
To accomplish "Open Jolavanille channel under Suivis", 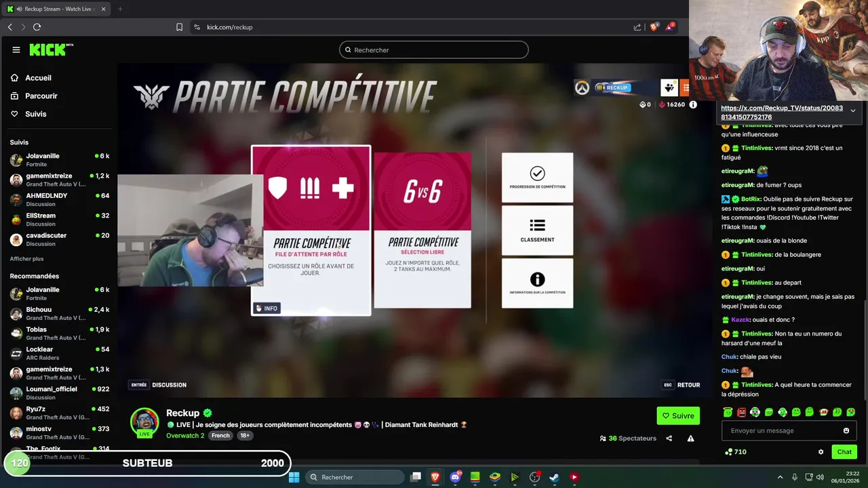I will (x=60, y=160).
